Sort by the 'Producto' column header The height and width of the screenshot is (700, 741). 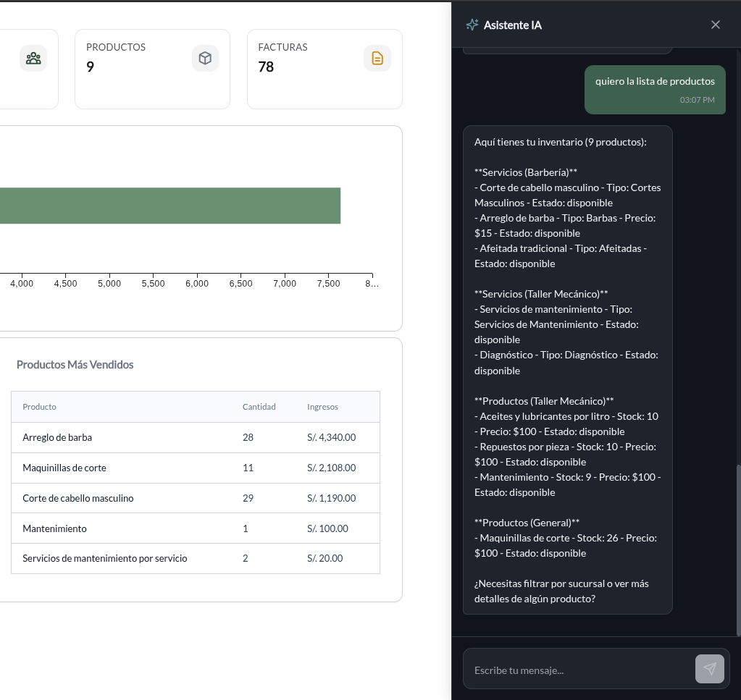[x=39, y=407]
